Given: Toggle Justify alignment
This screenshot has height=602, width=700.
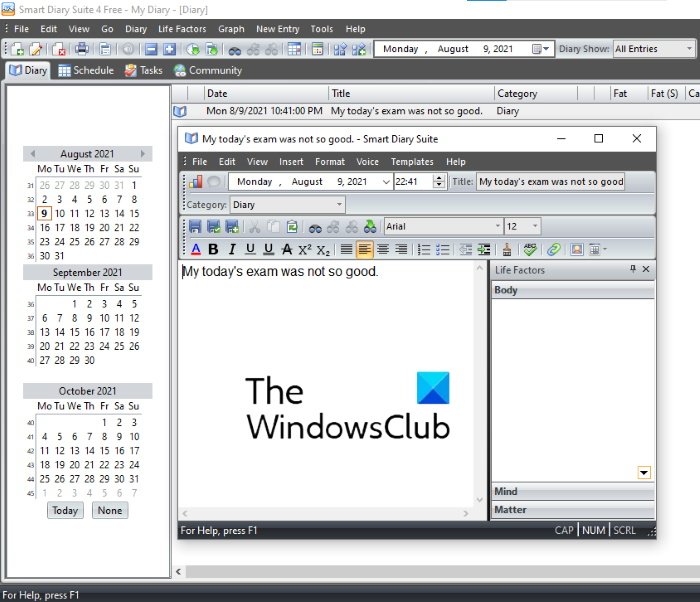Looking at the screenshot, I should coord(346,249).
